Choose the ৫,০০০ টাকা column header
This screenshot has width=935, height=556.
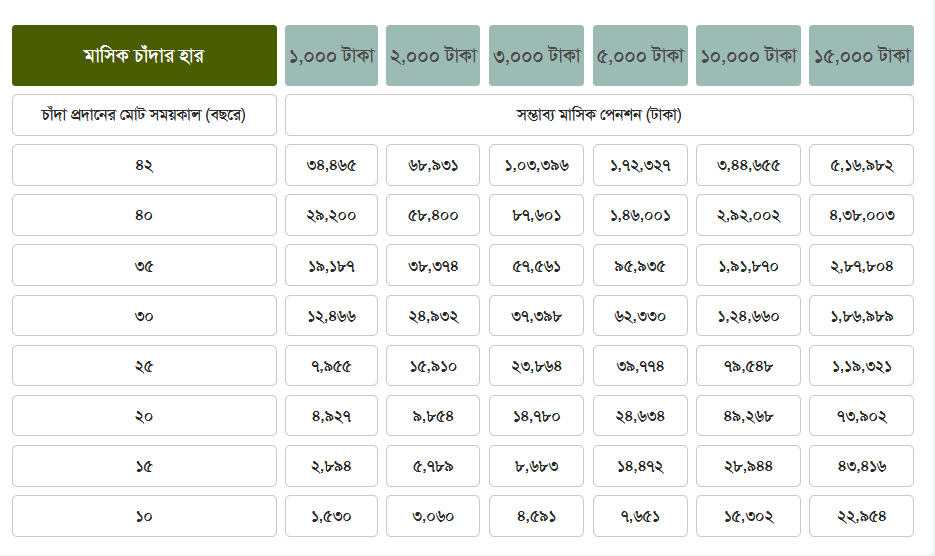pos(640,56)
